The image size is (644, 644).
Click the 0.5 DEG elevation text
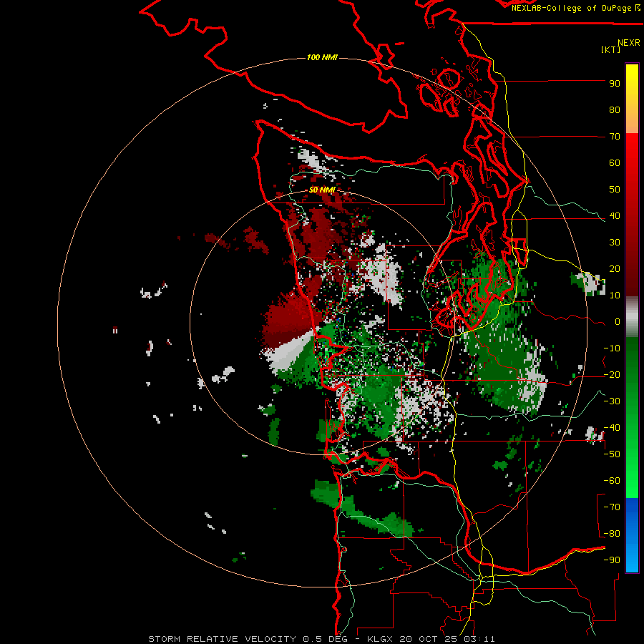(x=326, y=639)
